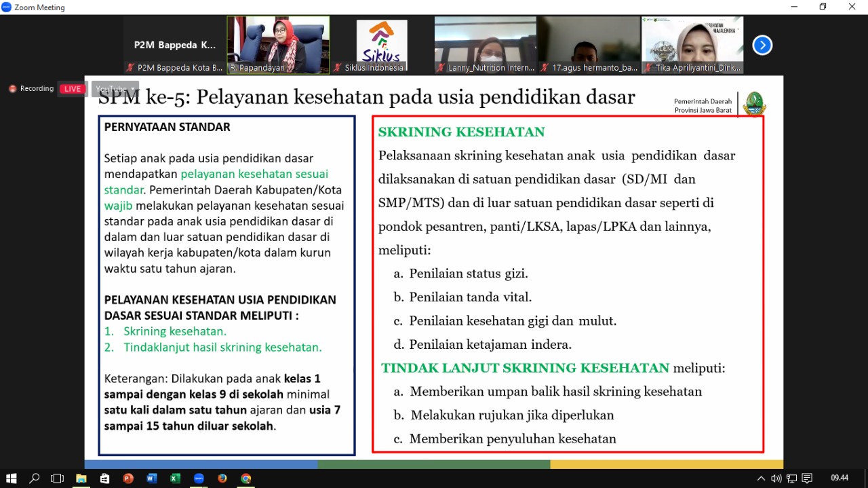Restore down the Zoom Meeting window
The height and width of the screenshot is (488, 868).
click(823, 7)
